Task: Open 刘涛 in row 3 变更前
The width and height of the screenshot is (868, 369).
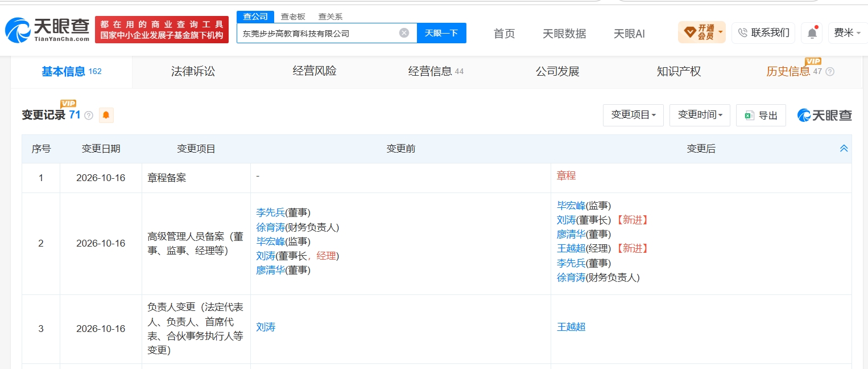Action: (266, 327)
